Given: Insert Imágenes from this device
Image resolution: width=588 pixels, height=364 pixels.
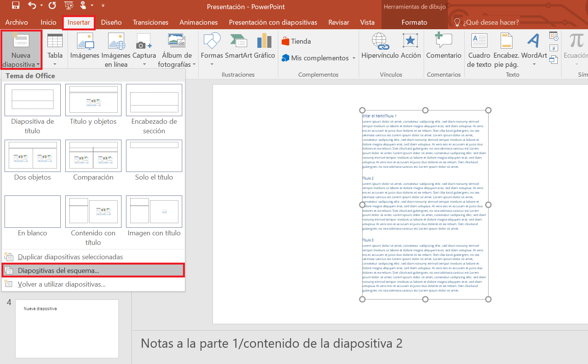Looking at the screenshot, I should click(85, 46).
